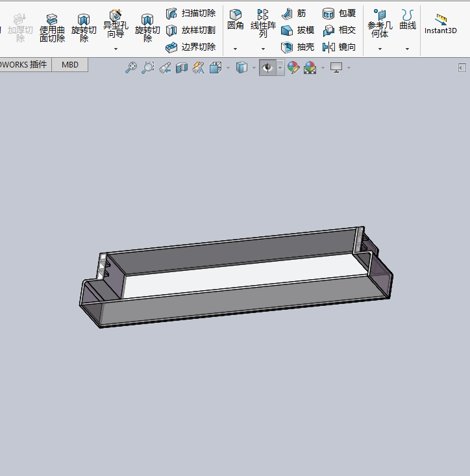Image resolution: width=470 pixels, height=476 pixels.
Task: Select the 筋 rib tool
Action: pyautogui.click(x=293, y=14)
